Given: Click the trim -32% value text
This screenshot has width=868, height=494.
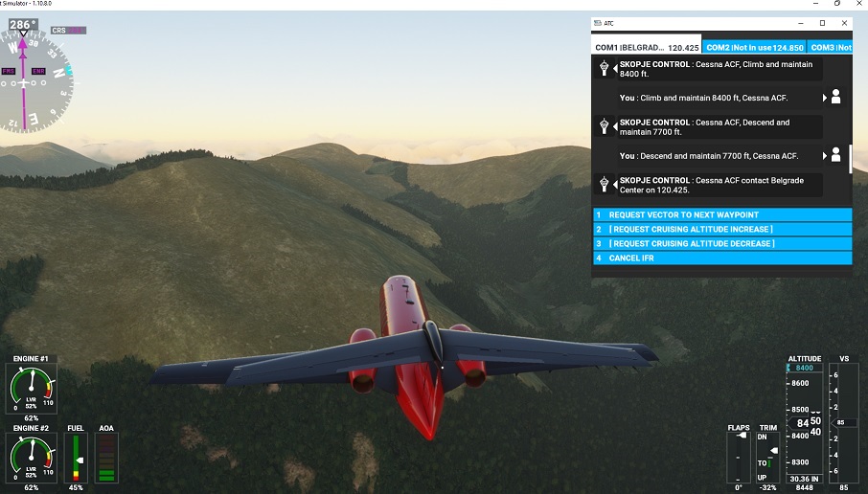Looking at the screenshot, I should [767, 488].
